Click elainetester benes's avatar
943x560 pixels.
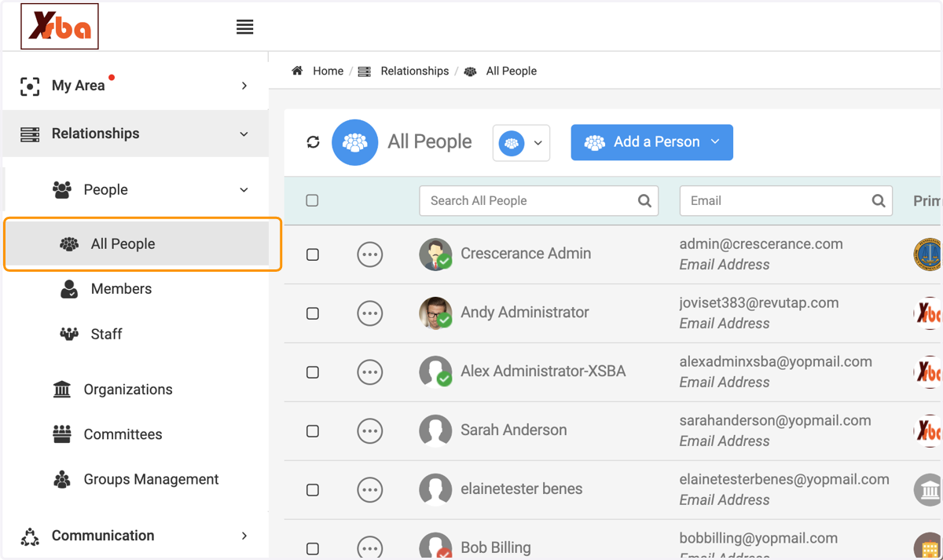pos(435,490)
